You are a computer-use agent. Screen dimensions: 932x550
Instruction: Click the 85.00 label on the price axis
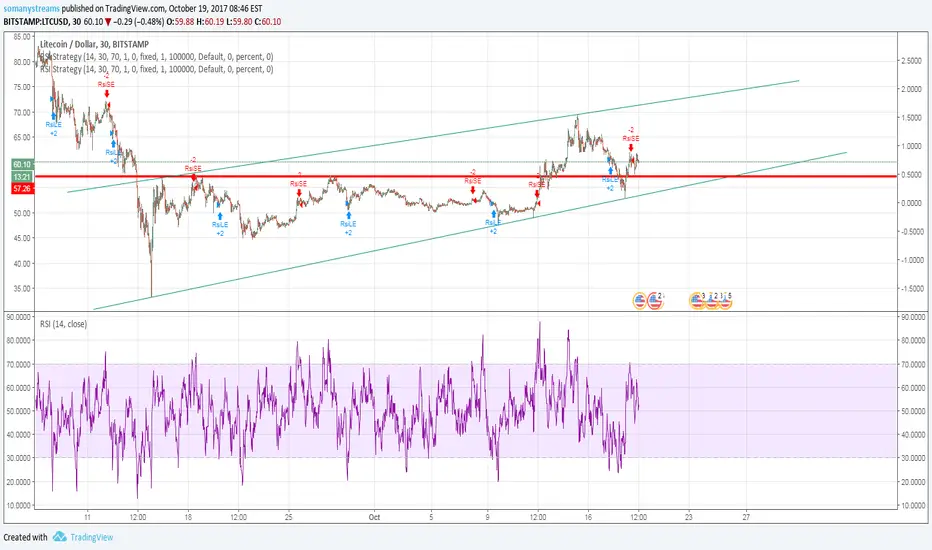click(x=22, y=37)
